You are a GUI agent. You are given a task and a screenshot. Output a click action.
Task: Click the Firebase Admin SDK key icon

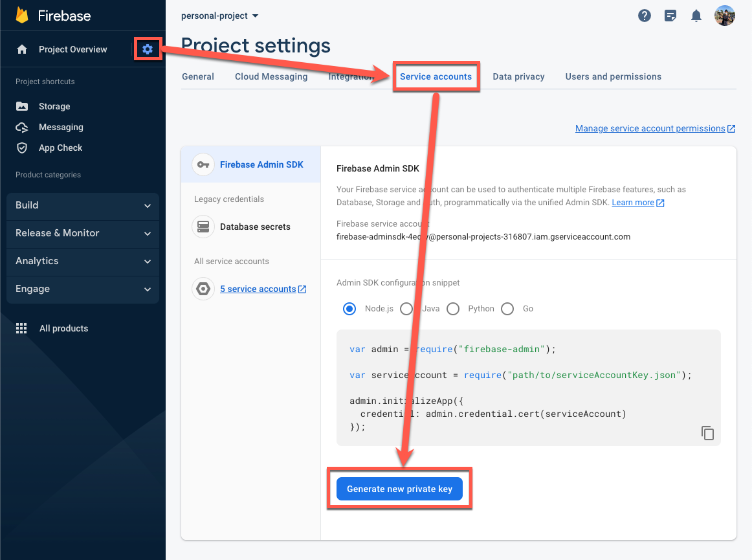pyautogui.click(x=203, y=164)
